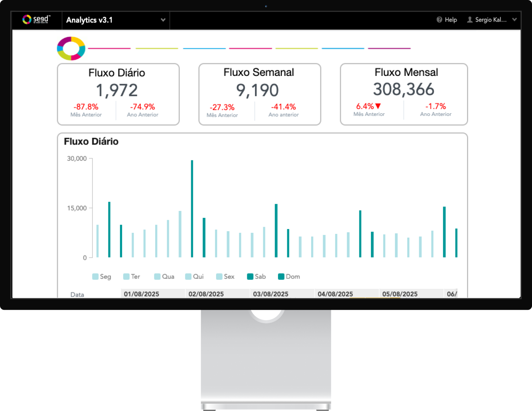Screen dimensions: 532x411
Task: Click red down arrow beside 6.4%
Action: coord(378,106)
